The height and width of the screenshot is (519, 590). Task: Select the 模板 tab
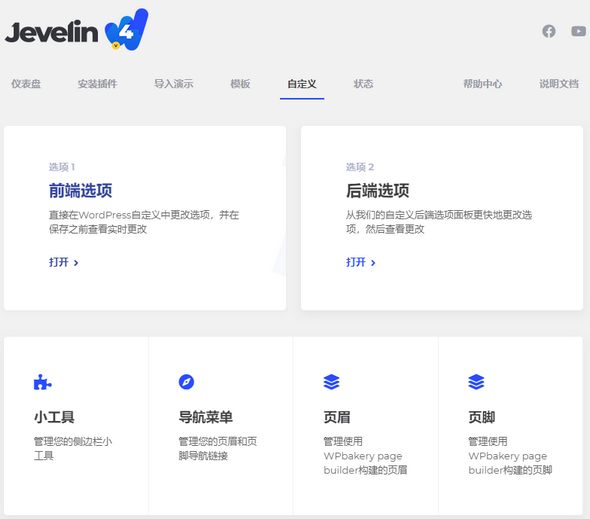[240, 84]
